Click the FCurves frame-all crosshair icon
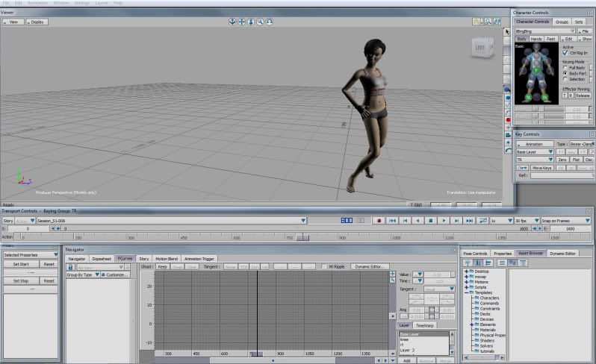This screenshot has width=596, height=364. click(392, 274)
